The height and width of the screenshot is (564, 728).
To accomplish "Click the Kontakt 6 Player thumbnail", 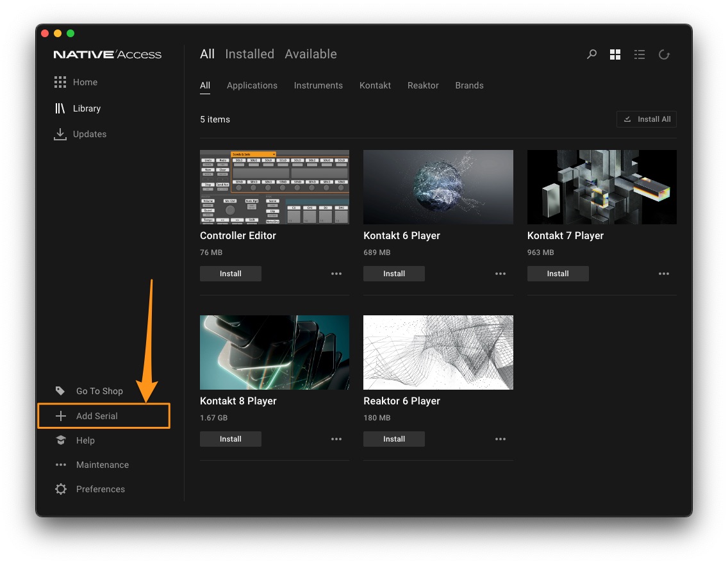I will 438,187.
